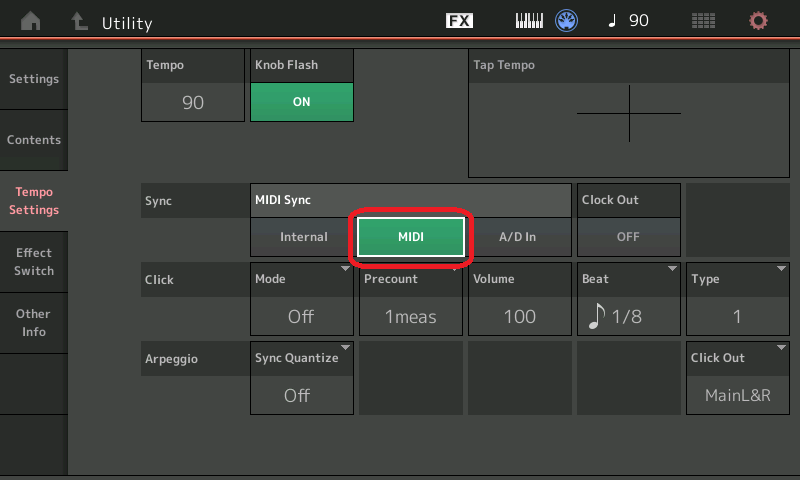
Task: Click the keyboard MIDI icon
Action: click(529, 21)
